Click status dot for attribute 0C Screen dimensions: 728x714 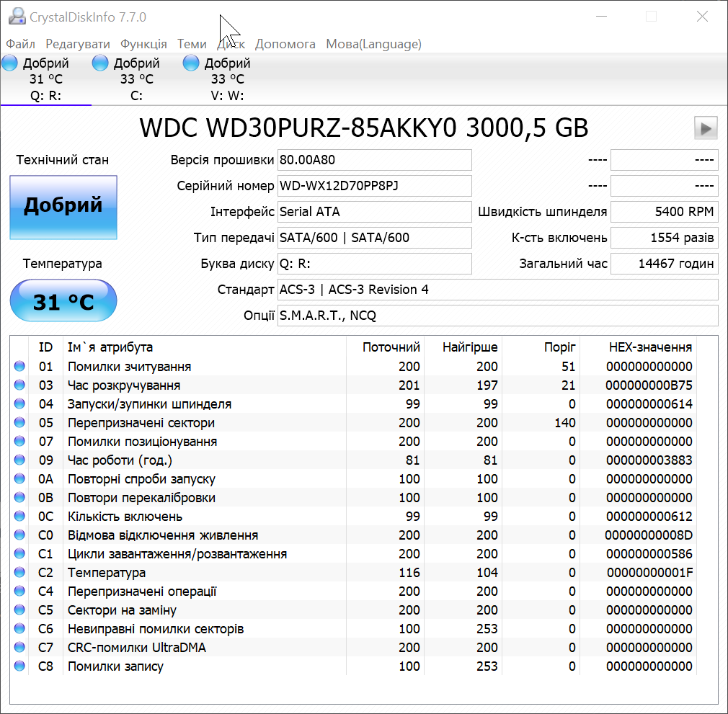(x=19, y=517)
